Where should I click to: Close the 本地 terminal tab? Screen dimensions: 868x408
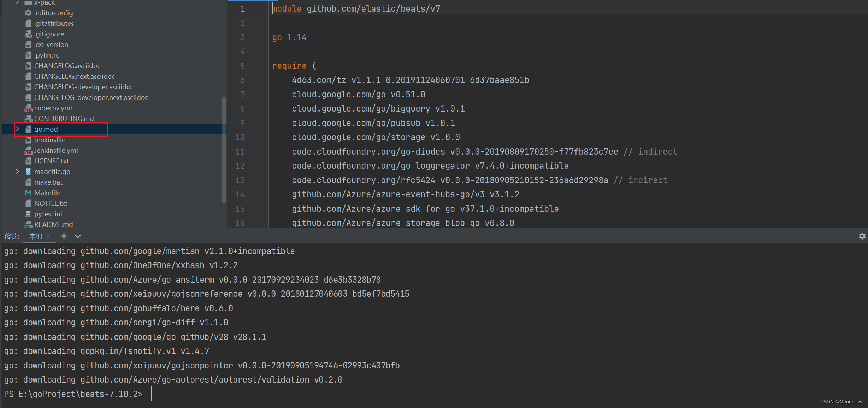click(48, 236)
